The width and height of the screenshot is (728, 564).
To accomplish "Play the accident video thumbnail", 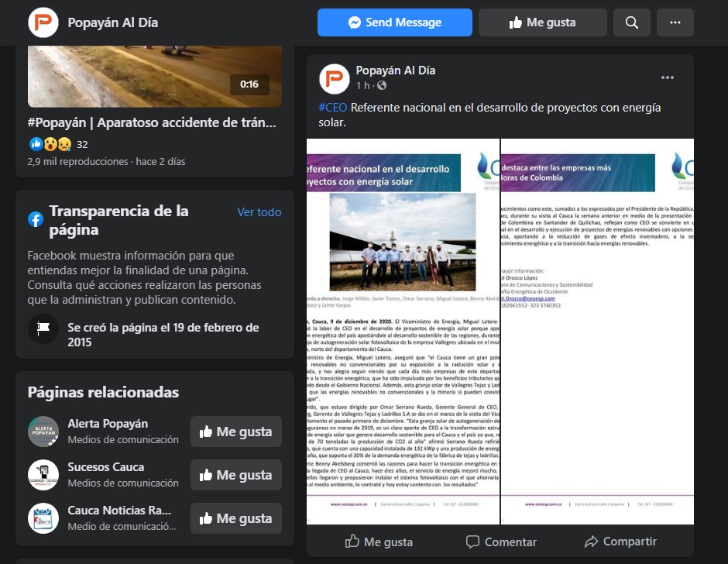I will pos(155,76).
